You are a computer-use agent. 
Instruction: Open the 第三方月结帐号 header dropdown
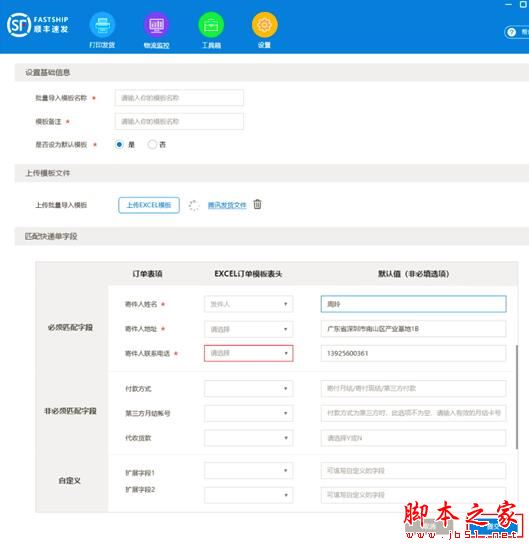tap(248, 413)
